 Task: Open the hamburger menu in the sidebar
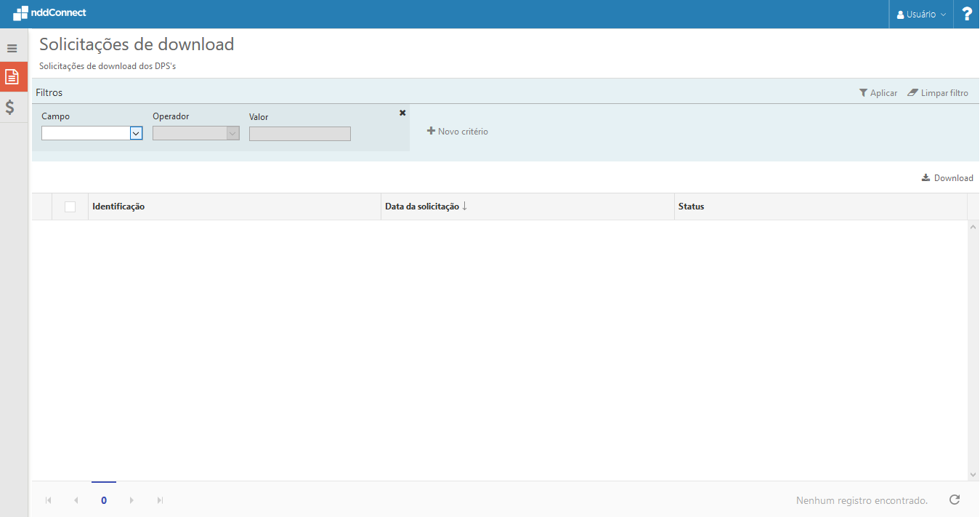pyautogui.click(x=12, y=49)
